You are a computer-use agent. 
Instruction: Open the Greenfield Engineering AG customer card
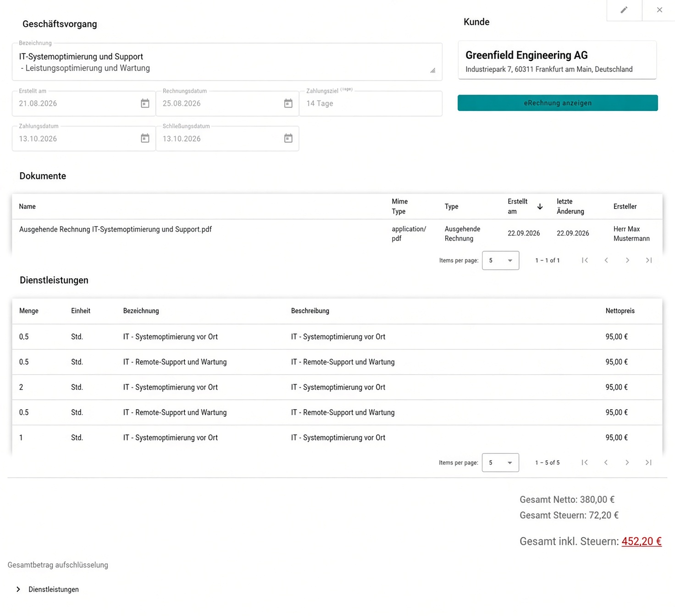click(x=557, y=60)
